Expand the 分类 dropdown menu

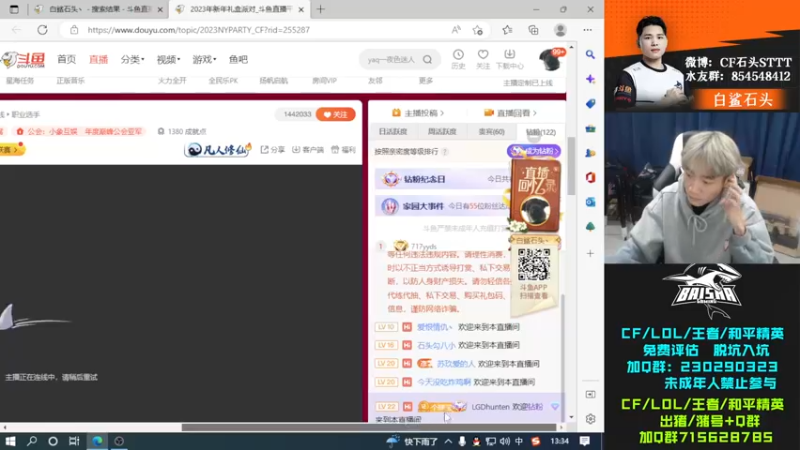click(132, 59)
